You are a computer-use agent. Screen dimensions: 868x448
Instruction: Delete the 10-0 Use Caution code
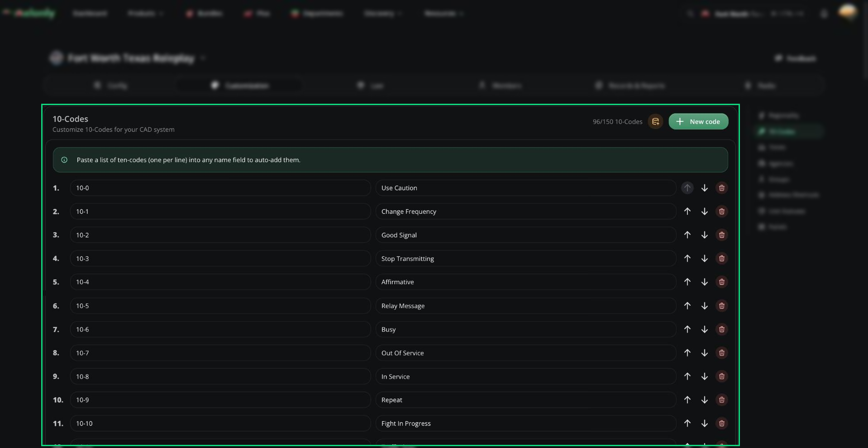pyautogui.click(x=721, y=188)
